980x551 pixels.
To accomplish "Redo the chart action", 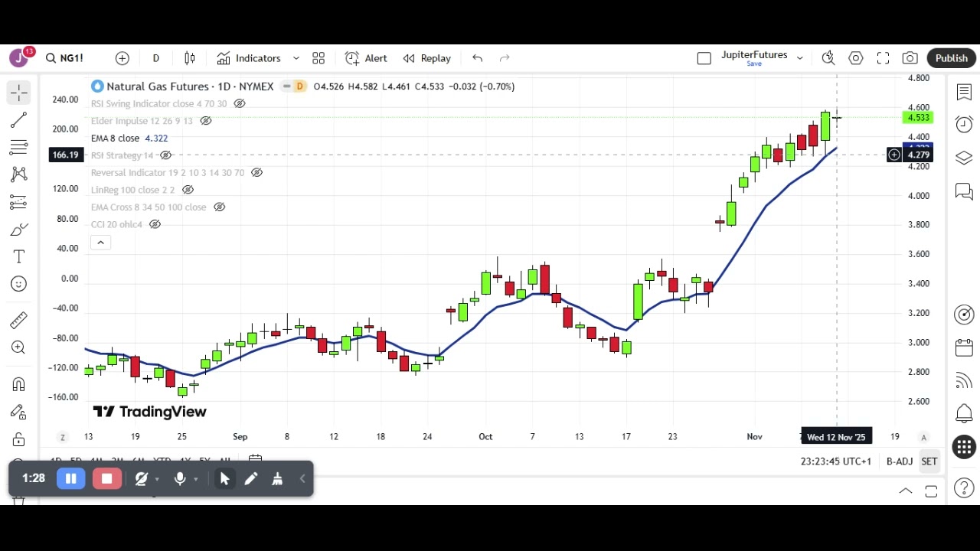I will [x=505, y=58].
